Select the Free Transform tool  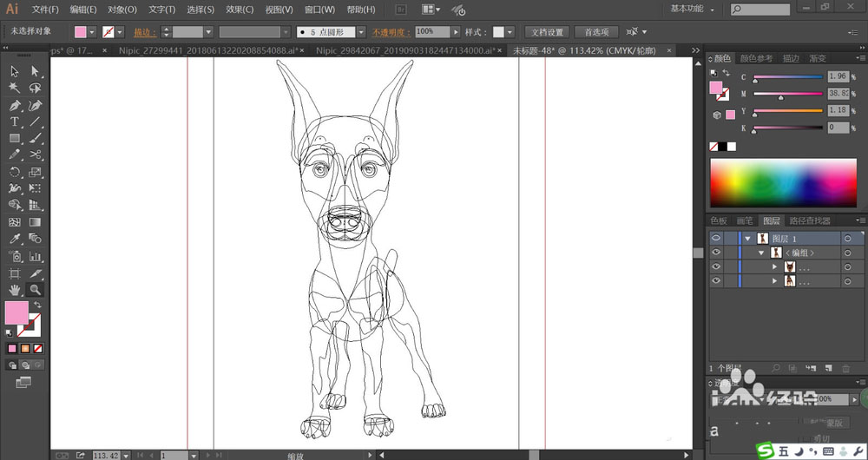coord(35,188)
